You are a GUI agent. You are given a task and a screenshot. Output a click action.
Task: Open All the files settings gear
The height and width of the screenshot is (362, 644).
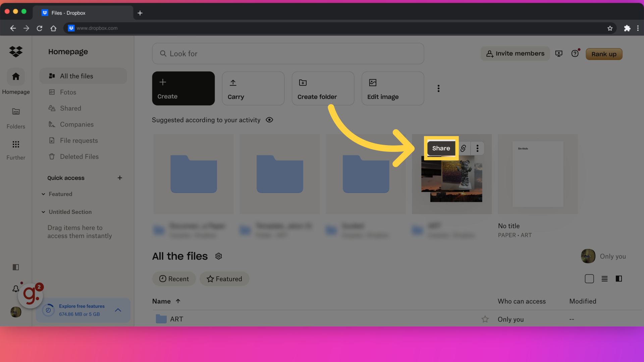[219, 256]
